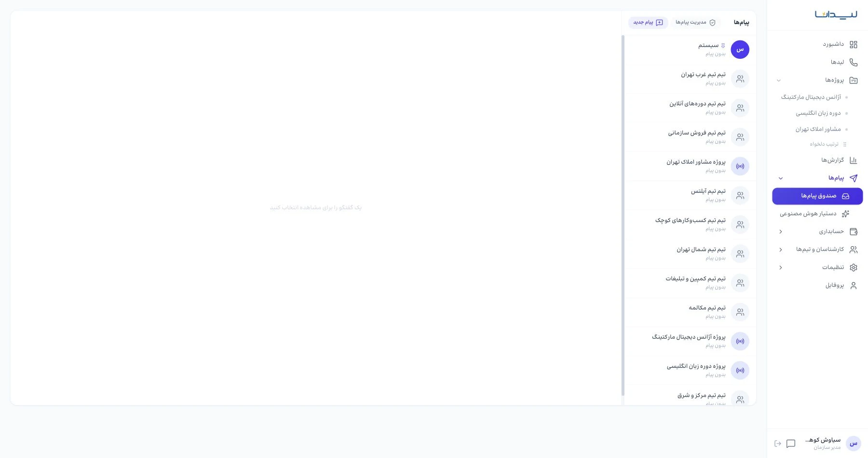
Task: Click the broadcast icon of پروژه آژانس دیجیتال مارکتینگ
Action: tap(740, 341)
